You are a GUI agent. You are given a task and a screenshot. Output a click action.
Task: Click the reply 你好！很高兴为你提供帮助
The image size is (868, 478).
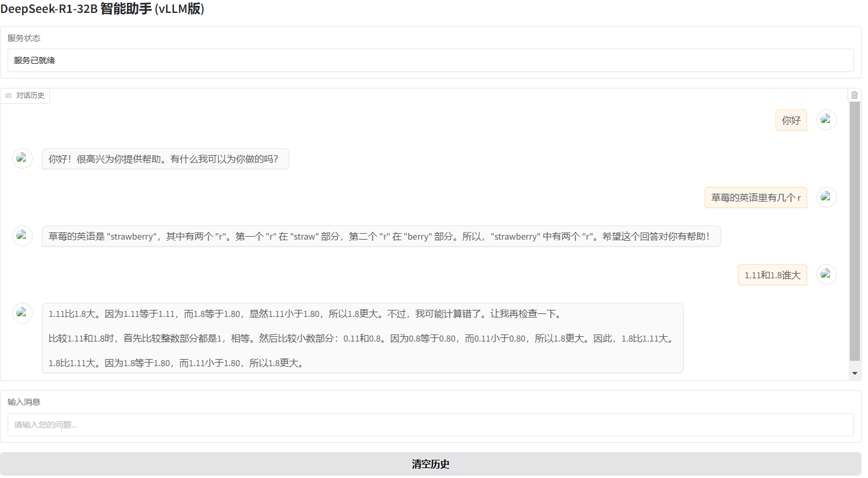point(165,159)
